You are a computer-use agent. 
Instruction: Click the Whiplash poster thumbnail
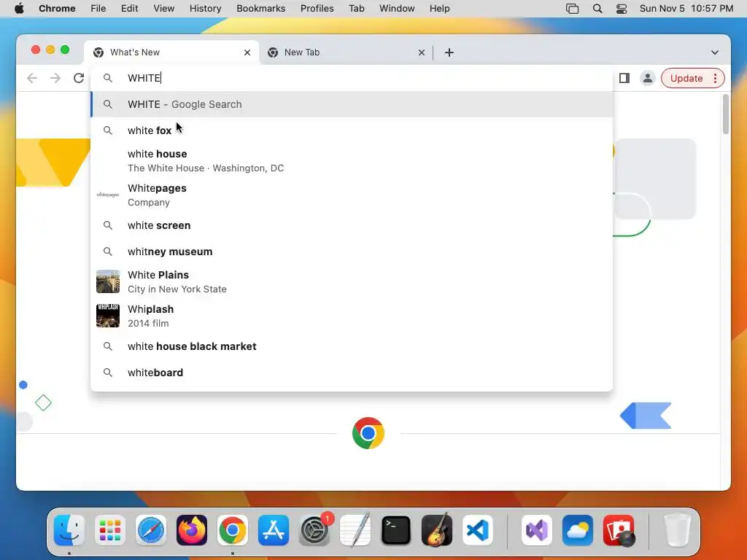pyautogui.click(x=108, y=316)
